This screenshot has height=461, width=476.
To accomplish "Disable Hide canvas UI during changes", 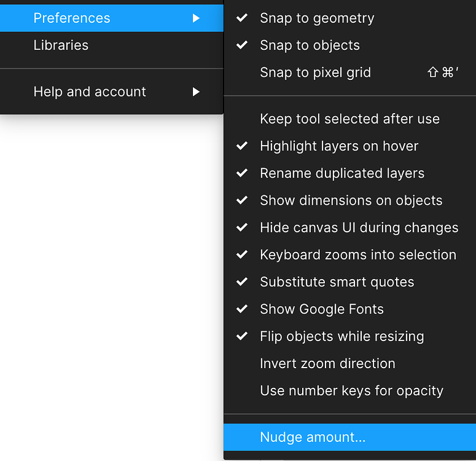I will pos(359,227).
